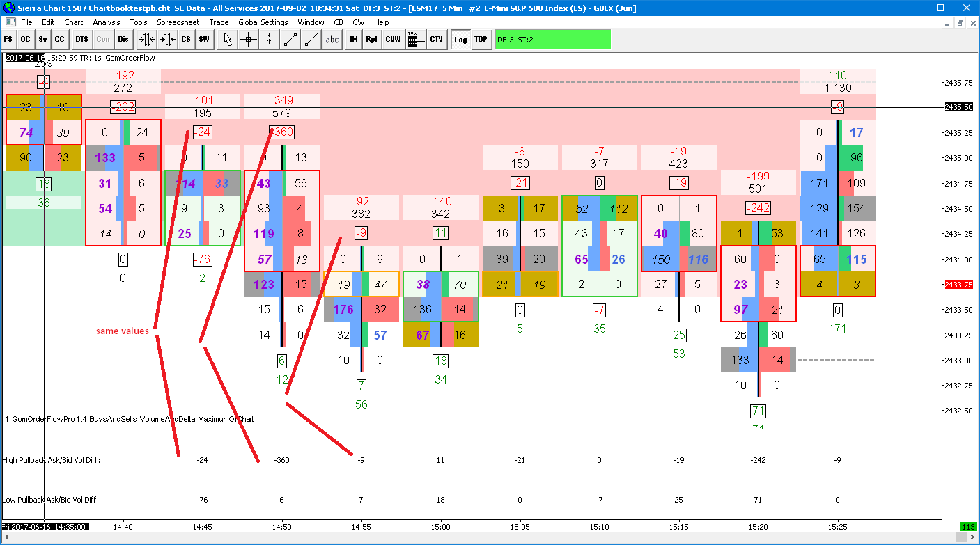Open the Trade menu
Image resolution: width=980 pixels, height=545 pixels.
coord(219,22)
